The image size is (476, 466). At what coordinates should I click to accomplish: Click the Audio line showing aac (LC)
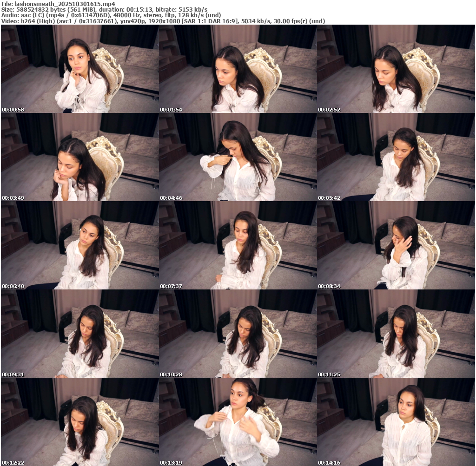coord(111,15)
